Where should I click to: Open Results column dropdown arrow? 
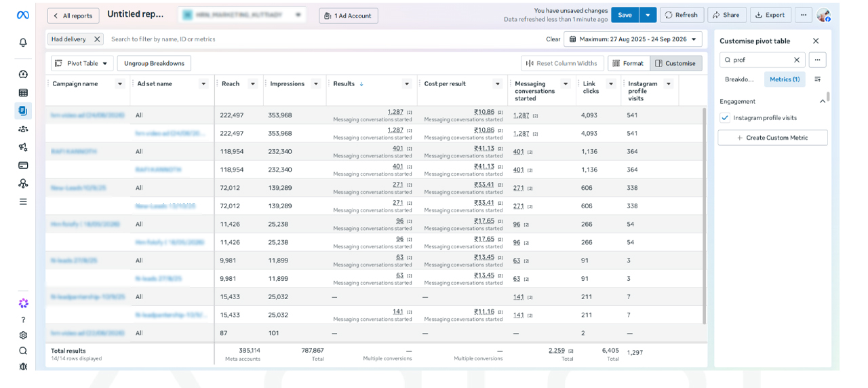407,84
